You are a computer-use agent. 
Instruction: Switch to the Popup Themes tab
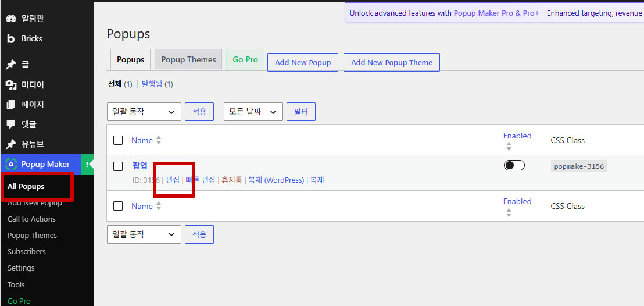click(188, 60)
